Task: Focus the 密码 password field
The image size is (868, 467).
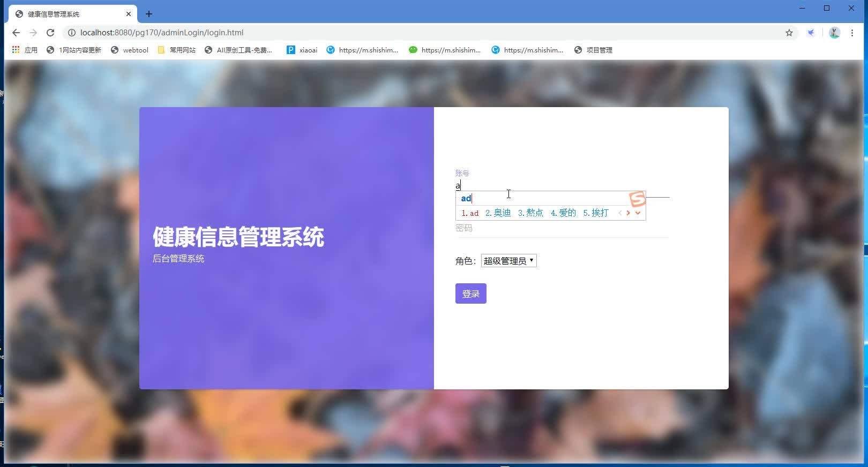Action: click(562, 228)
